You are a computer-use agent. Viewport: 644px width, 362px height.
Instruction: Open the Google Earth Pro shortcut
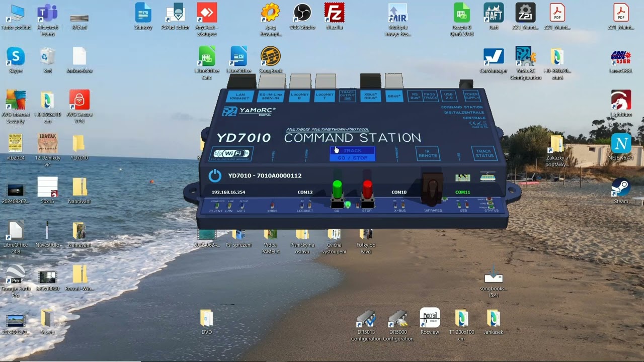point(16,280)
